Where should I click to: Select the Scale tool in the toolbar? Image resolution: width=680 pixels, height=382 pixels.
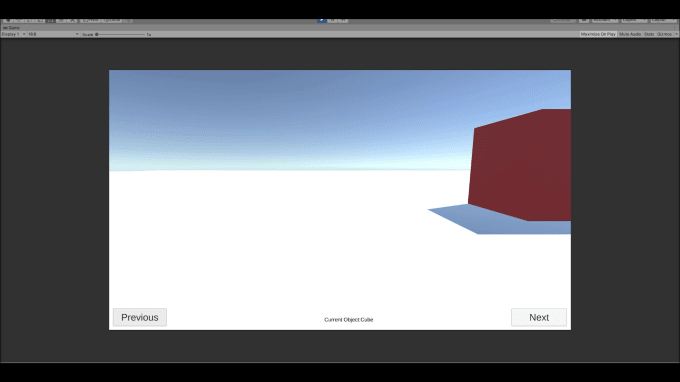click(x=40, y=20)
